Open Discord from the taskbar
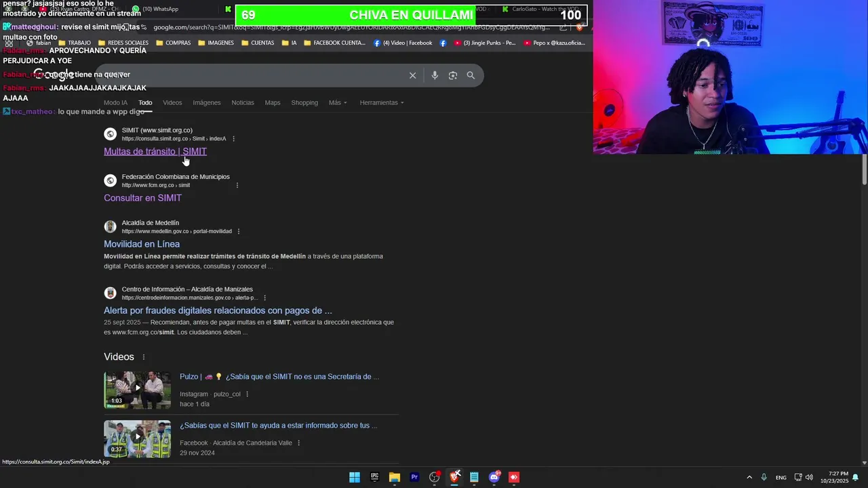868x488 pixels. point(494,477)
